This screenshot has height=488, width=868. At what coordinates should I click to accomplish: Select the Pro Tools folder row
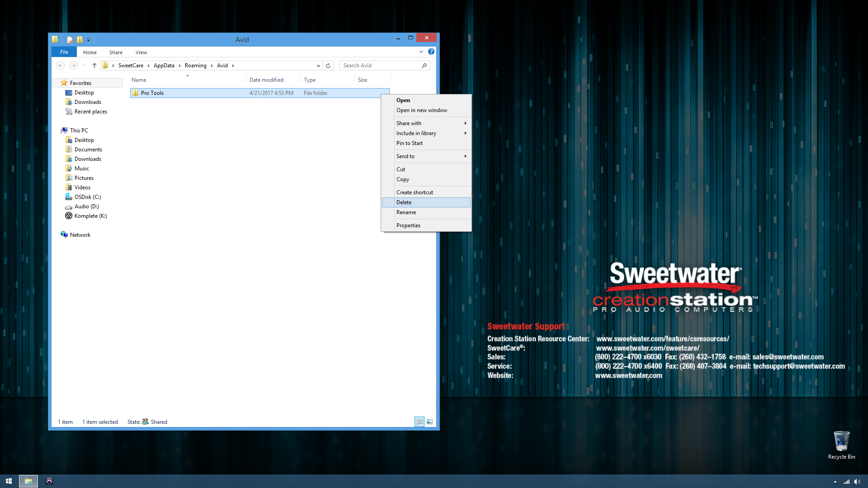259,93
